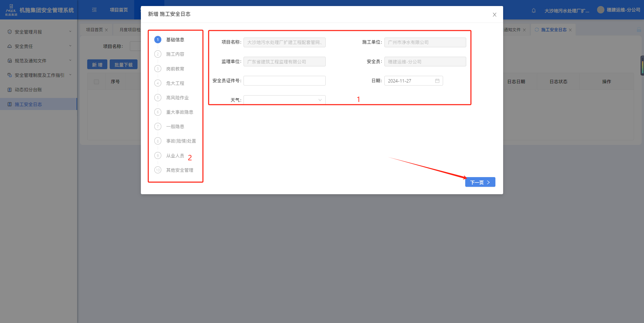
Task: Click the 安全员证件号 input field
Action: 284,81
